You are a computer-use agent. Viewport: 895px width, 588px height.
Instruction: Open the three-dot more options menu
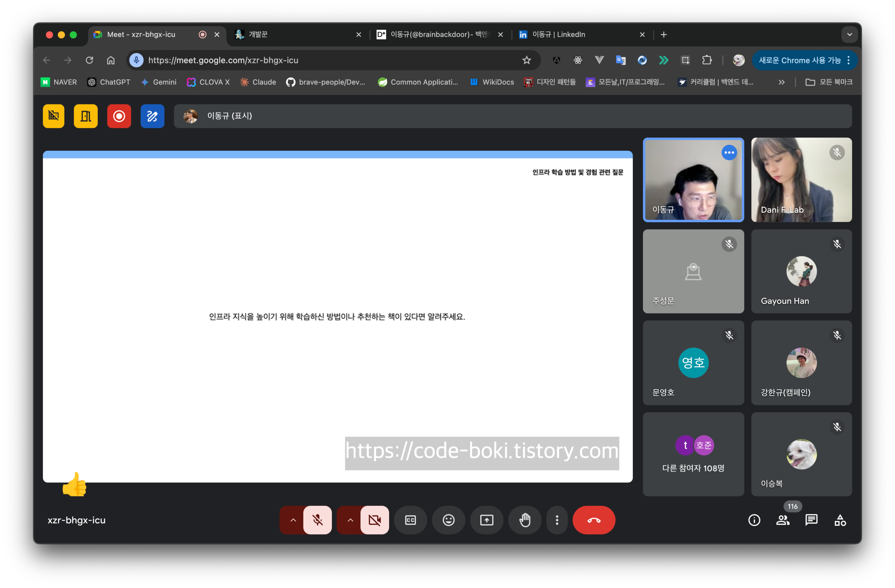coord(557,520)
